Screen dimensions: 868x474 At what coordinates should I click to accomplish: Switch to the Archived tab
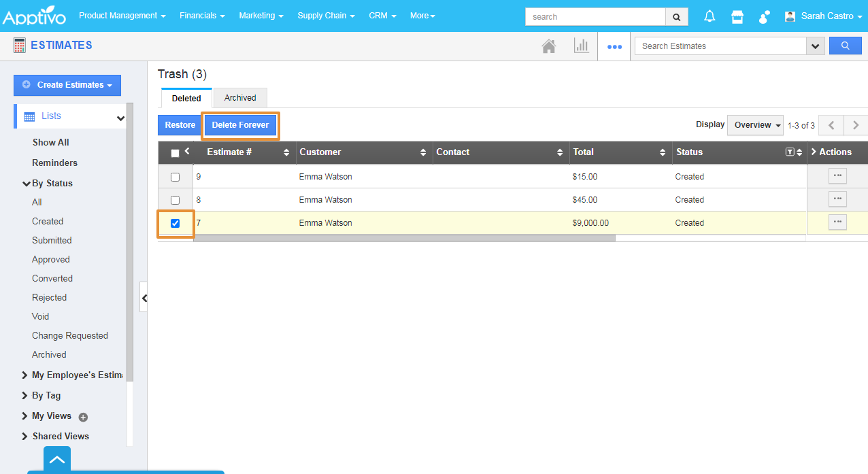239,97
